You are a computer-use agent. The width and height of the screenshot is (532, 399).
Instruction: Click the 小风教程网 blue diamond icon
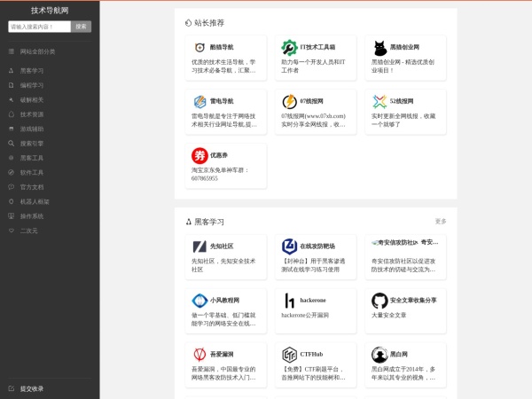tap(199, 301)
